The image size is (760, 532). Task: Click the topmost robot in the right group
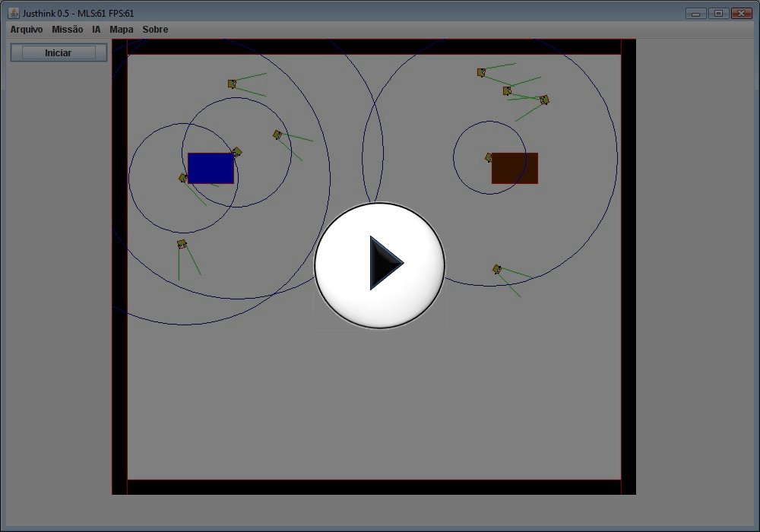point(481,72)
